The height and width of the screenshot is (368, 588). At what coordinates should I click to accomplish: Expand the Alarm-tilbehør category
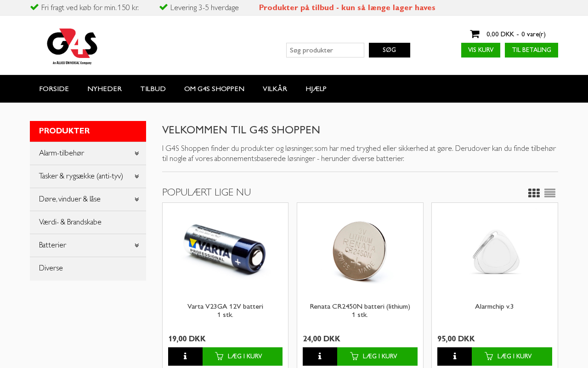coord(136,154)
